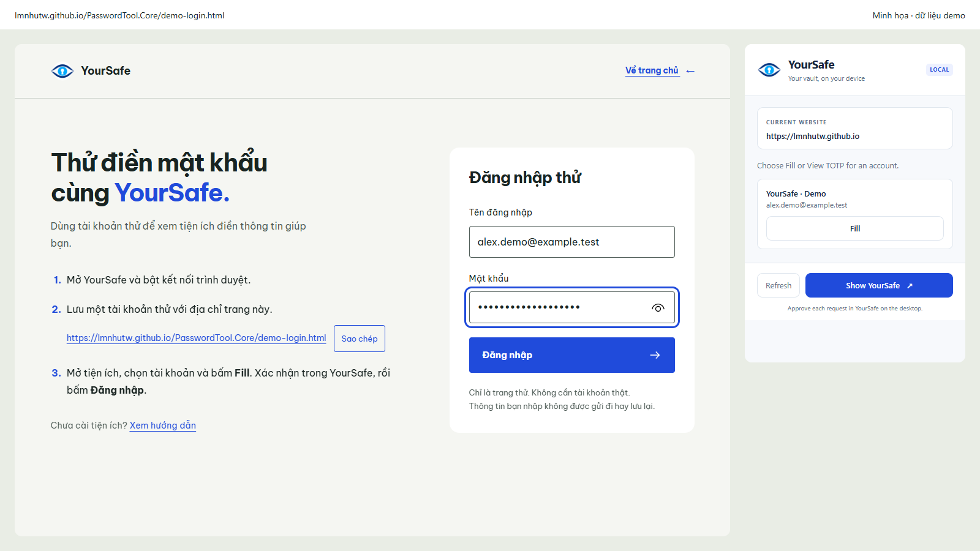Image resolution: width=980 pixels, height=551 pixels.
Task: Click the Refresh button in extension panel
Action: pyautogui.click(x=778, y=285)
